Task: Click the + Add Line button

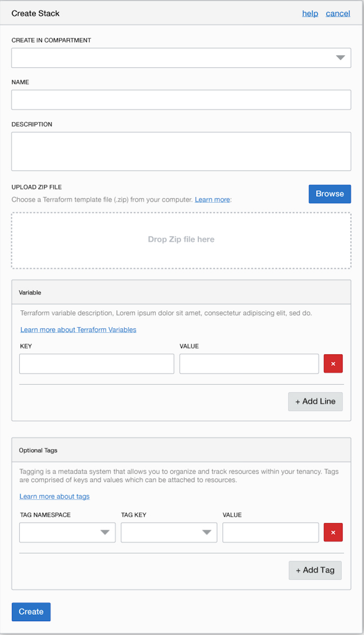Action: (315, 402)
